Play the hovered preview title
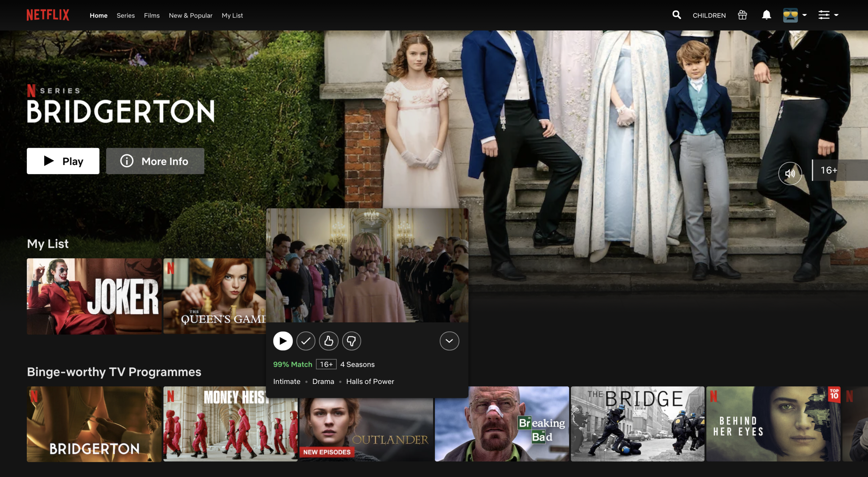 (x=283, y=341)
